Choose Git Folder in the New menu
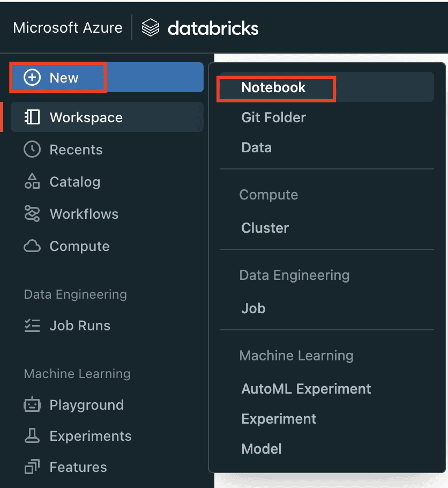The width and height of the screenshot is (448, 488). [273, 117]
